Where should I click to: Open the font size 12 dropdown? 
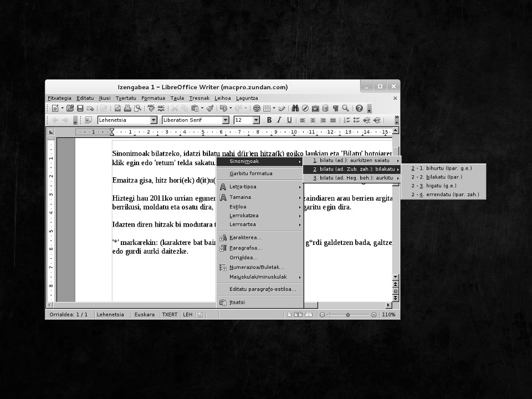coord(256,120)
